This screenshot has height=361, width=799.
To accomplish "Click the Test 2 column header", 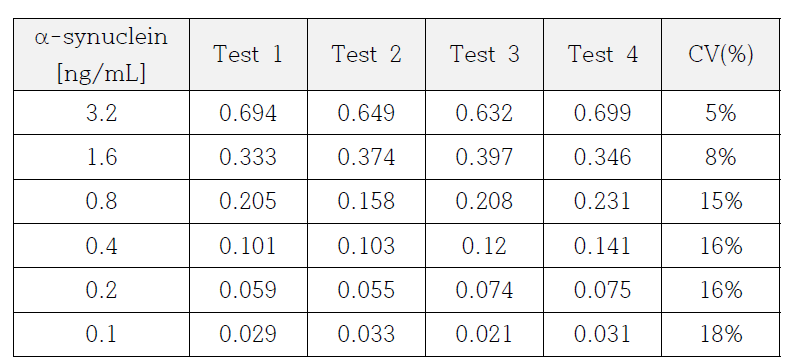I will pyautogui.click(x=366, y=55).
